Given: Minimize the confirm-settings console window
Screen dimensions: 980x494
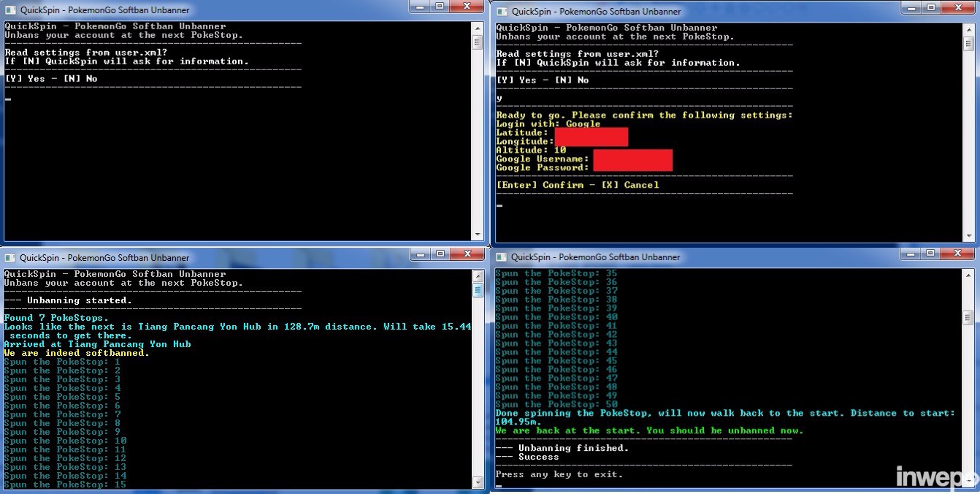Looking at the screenshot, I should pos(911,8).
